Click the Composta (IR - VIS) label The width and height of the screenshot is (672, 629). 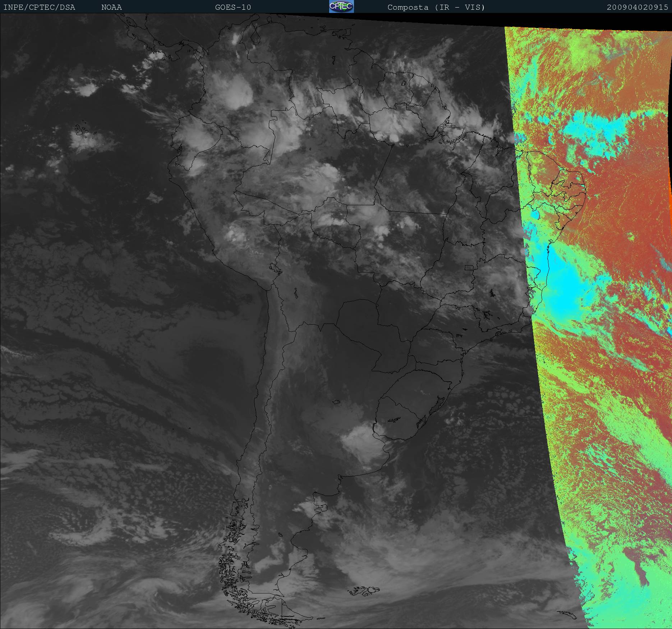pyautogui.click(x=436, y=7)
